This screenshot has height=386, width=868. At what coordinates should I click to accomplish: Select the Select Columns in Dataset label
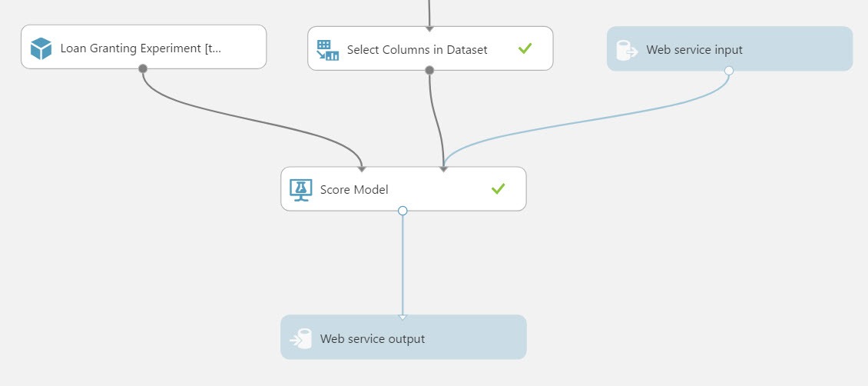tap(417, 50)
